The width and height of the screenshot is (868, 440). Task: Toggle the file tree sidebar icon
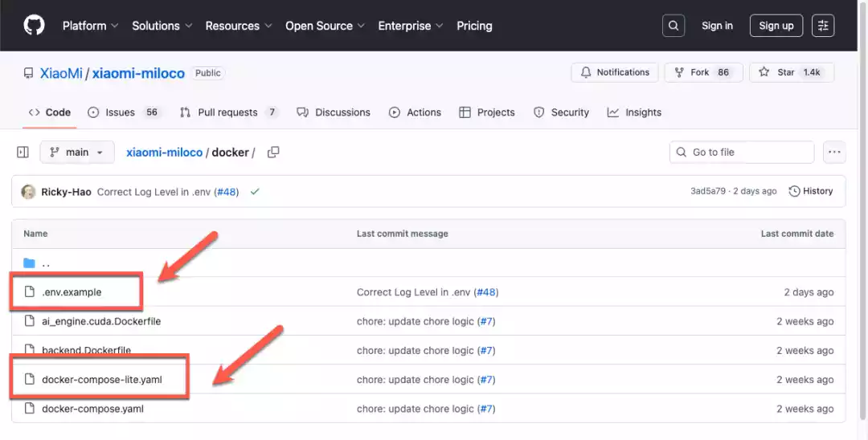point(23,153)
